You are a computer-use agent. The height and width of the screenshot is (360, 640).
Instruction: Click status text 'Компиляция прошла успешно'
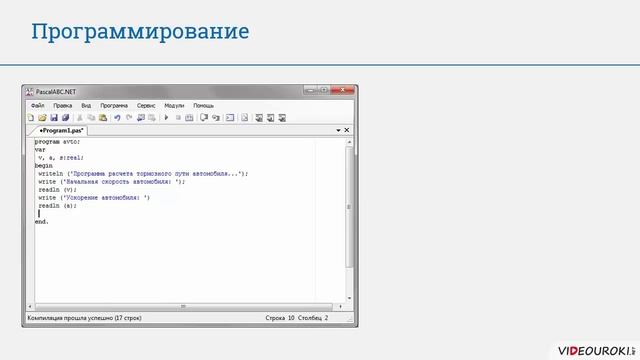coord(84,318)
